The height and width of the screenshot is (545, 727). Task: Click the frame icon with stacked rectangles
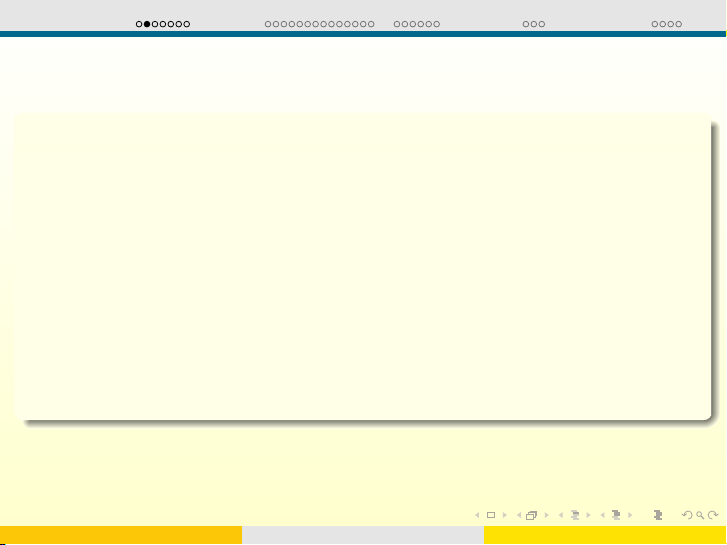point(531,515)
